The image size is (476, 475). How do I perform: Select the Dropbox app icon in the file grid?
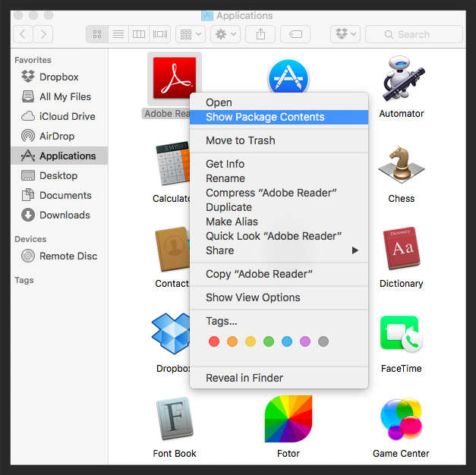171,334
